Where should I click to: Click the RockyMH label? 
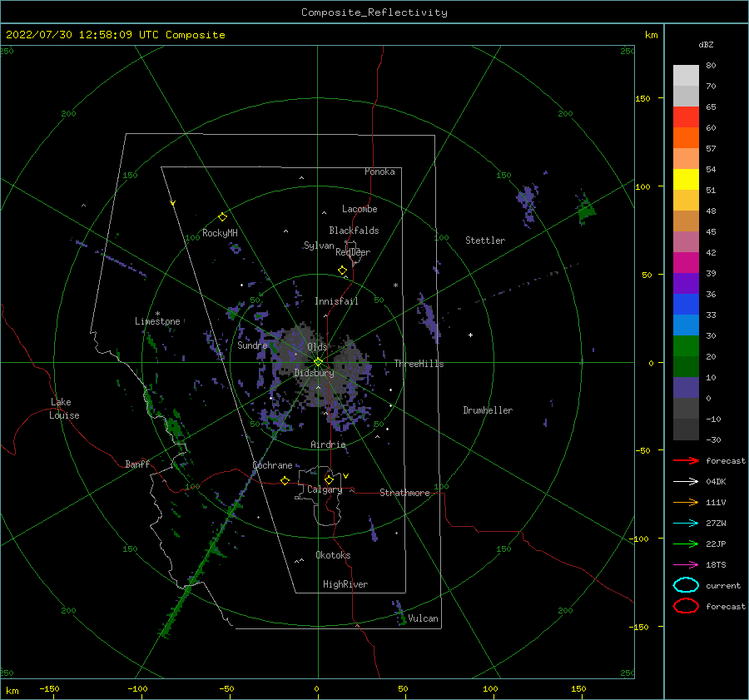(220, 233)
